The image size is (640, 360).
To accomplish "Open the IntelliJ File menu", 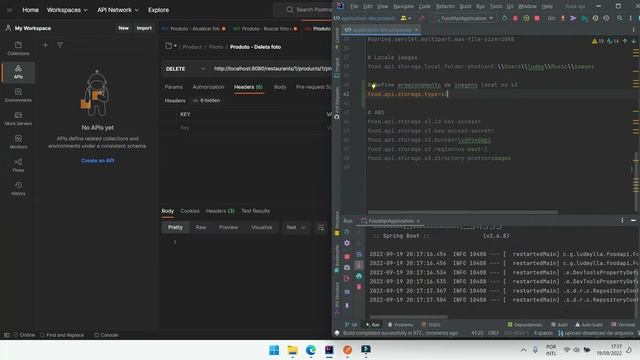I will [x=354, y=7].
